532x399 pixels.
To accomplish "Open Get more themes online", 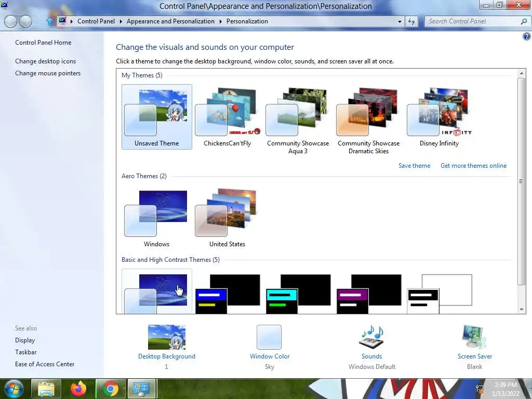I will tap(474, 166).
